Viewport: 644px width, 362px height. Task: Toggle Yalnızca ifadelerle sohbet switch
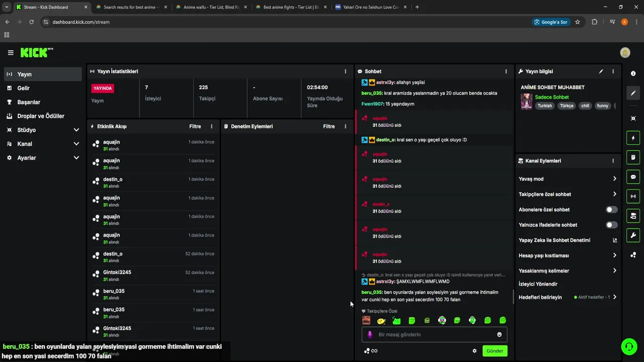[x=611, y=225]
